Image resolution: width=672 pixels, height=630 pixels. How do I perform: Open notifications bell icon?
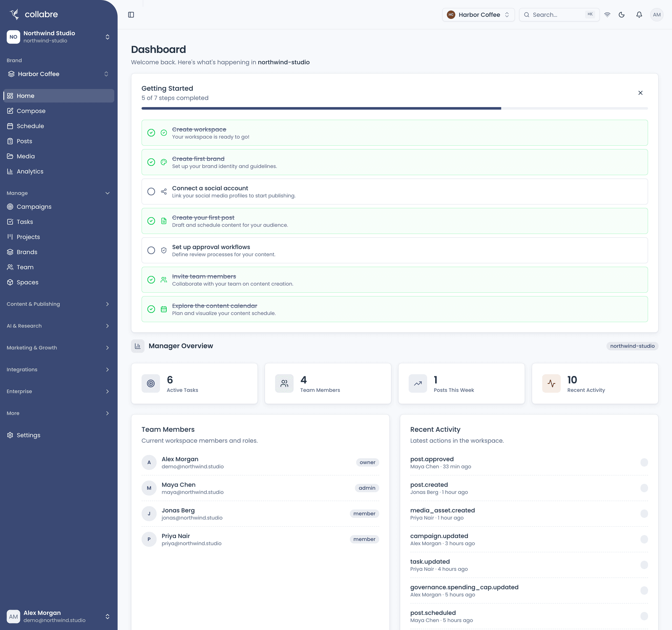pos(639,15)
